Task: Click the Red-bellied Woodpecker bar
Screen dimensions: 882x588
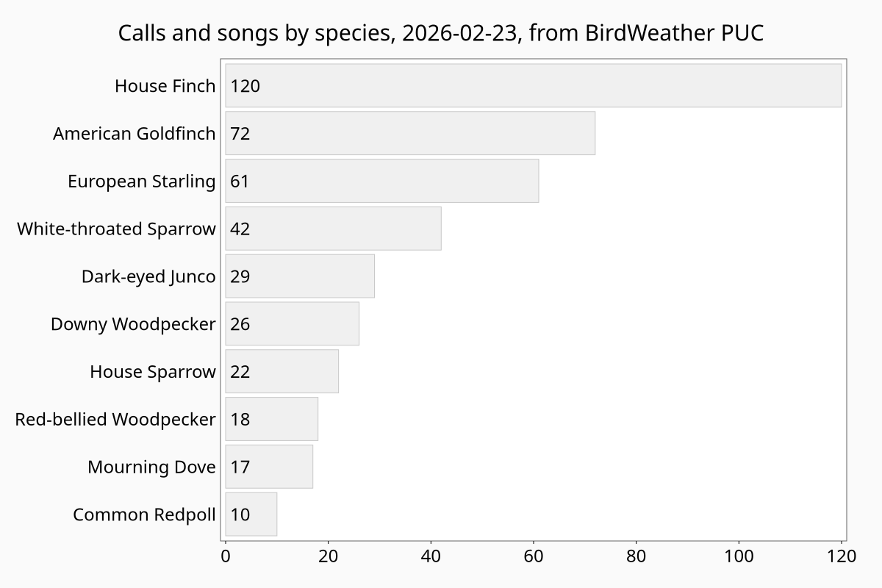Action: pyautogui.click(x=271, y=419)
